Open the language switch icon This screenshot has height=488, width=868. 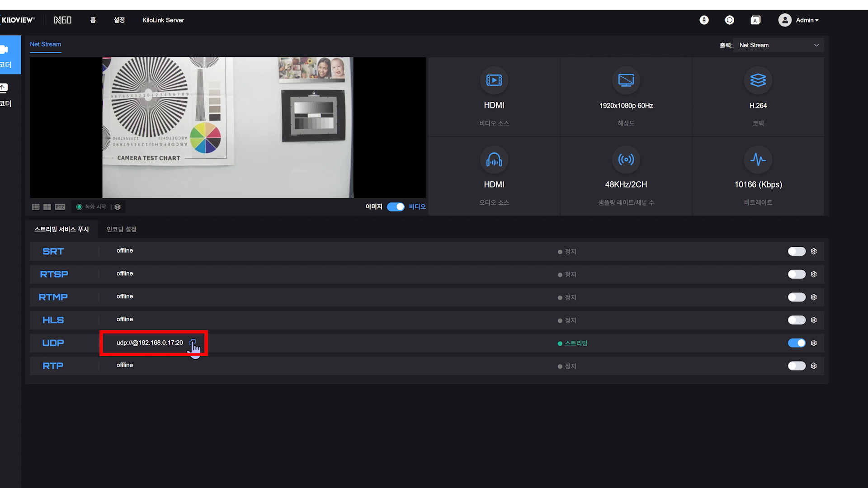click(755, 20)
